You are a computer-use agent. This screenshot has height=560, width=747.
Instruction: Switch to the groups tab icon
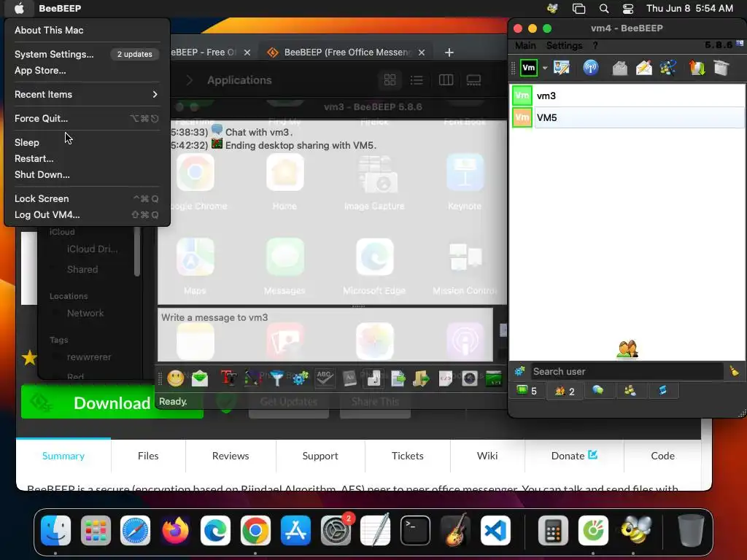click(630, 391)
